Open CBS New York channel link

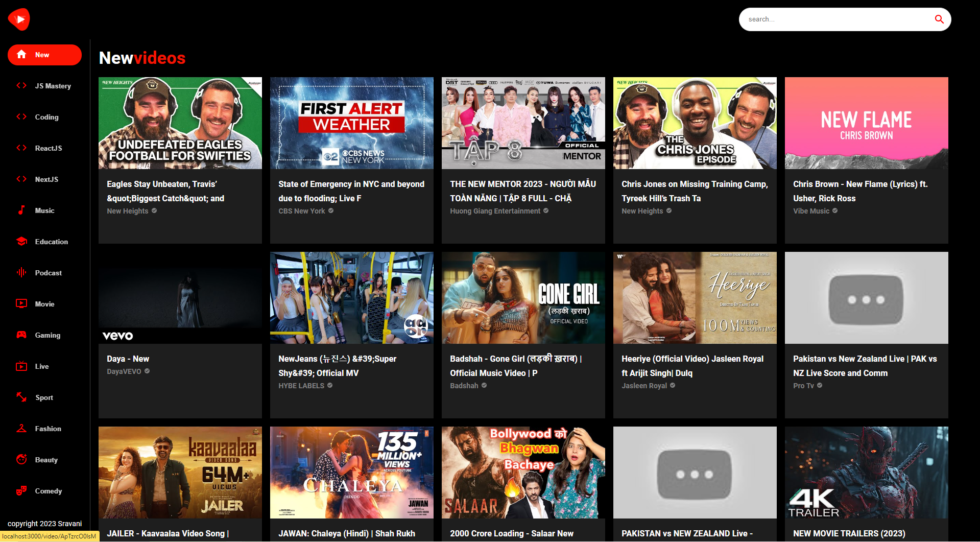(302, 211)
